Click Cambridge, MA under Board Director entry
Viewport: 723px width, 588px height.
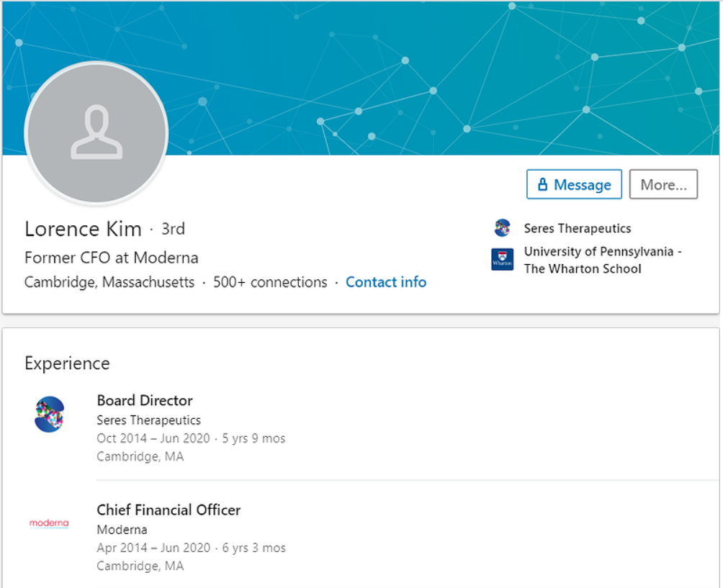[140, 456]
